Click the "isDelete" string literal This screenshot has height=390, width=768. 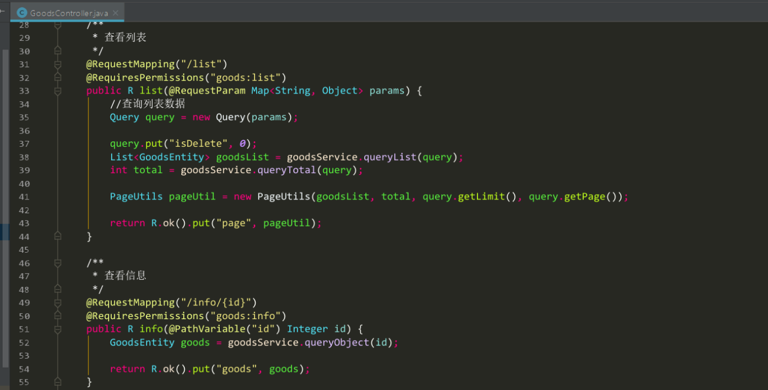point(198,144)
